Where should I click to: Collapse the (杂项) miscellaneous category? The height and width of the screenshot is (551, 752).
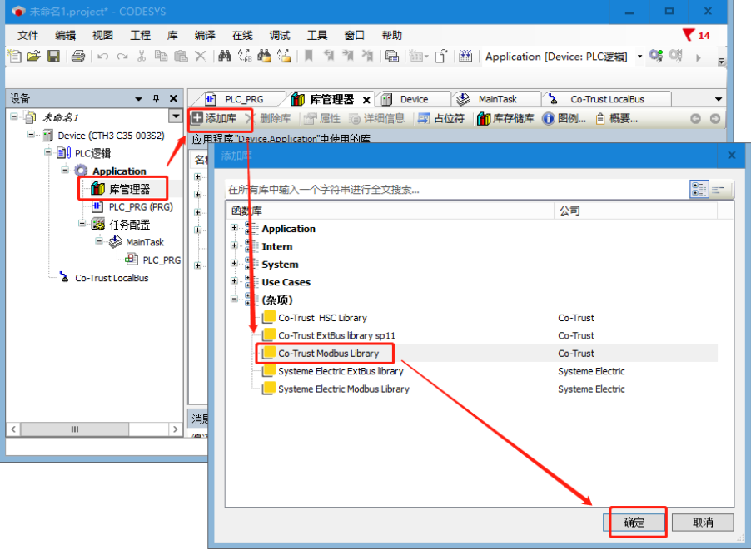point(234,299)
